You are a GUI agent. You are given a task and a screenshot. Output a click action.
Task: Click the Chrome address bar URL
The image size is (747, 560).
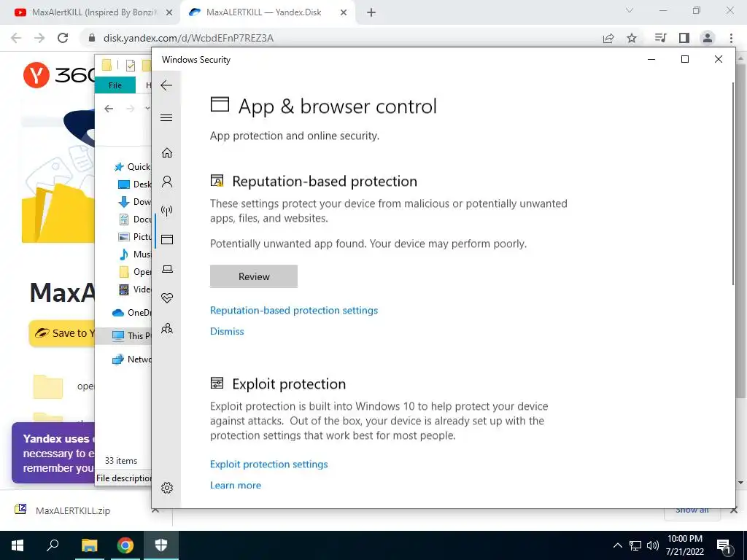(188, 38)
